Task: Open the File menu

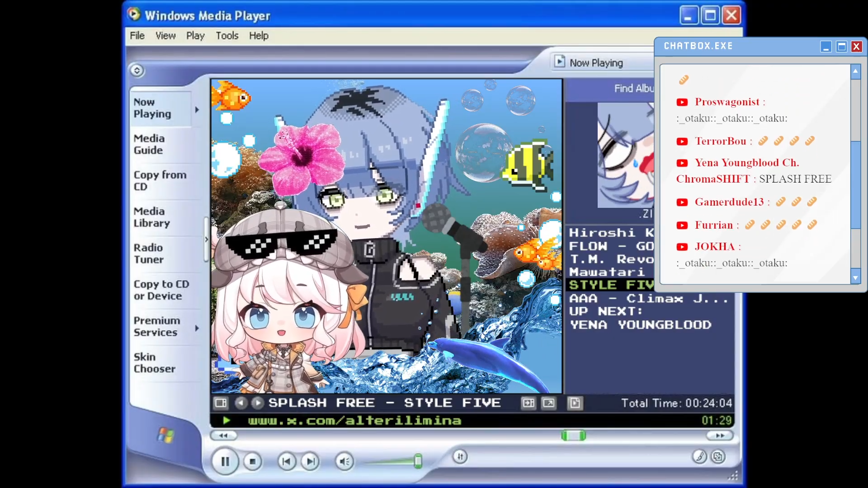Action: pos(137,36)
